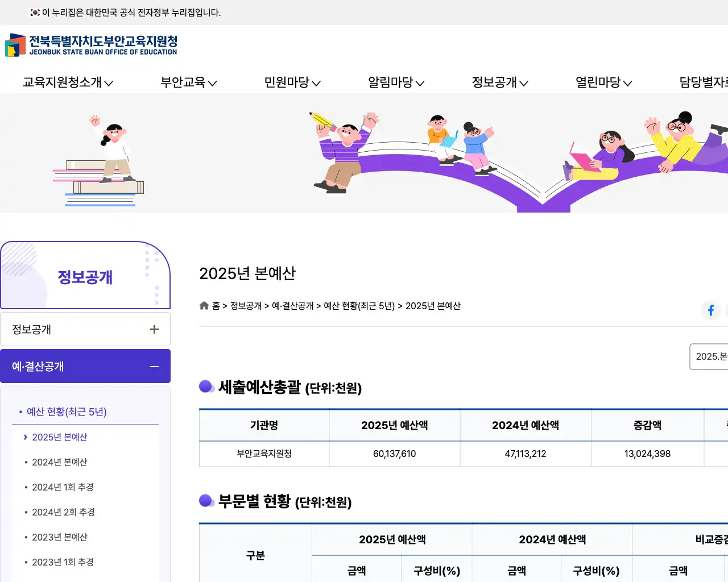Open 민원마당 top menu
Screen dimensions: 728x582
pyautogui.click(x=292, y=82)
